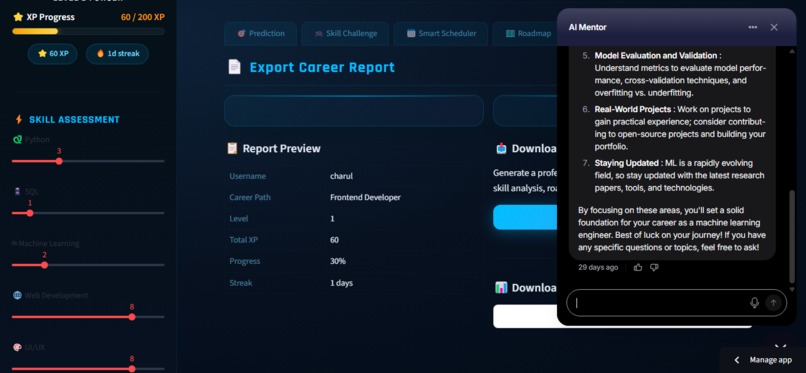Select the Roadmap tab
This screenshot has height=373, width=806.
pyautogui.click(x=525, y=33)
